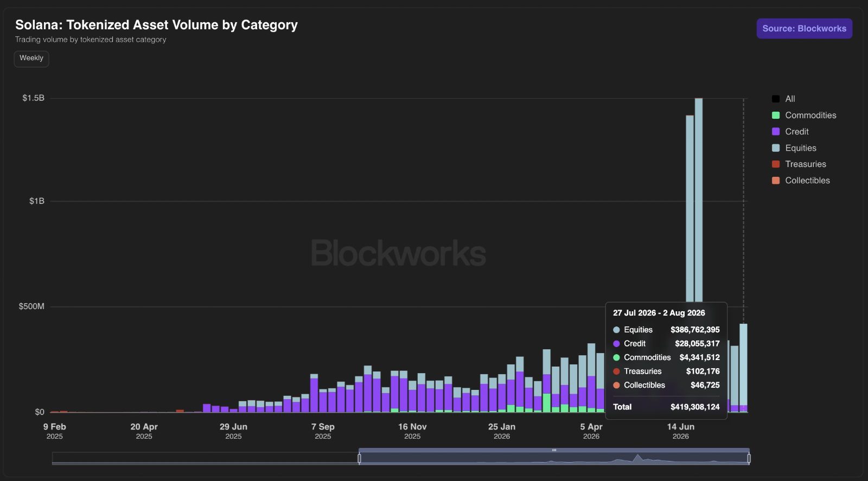
Task: Click the right handle of the range slider
Action: [749, 459]
